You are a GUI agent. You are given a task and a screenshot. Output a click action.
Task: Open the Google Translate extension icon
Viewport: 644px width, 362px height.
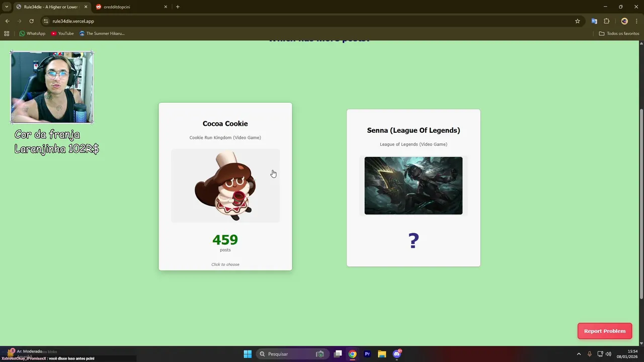click(x=594, y=21)
